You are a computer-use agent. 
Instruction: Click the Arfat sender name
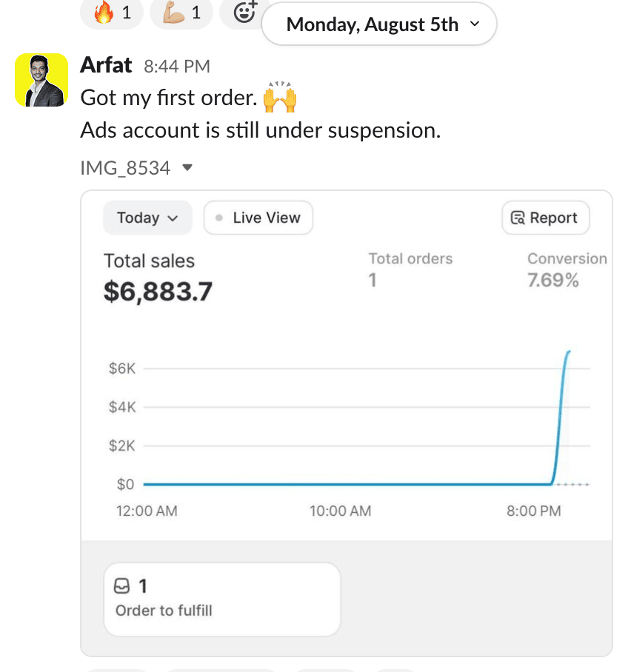pyautogui.click(x=105, y=66)
